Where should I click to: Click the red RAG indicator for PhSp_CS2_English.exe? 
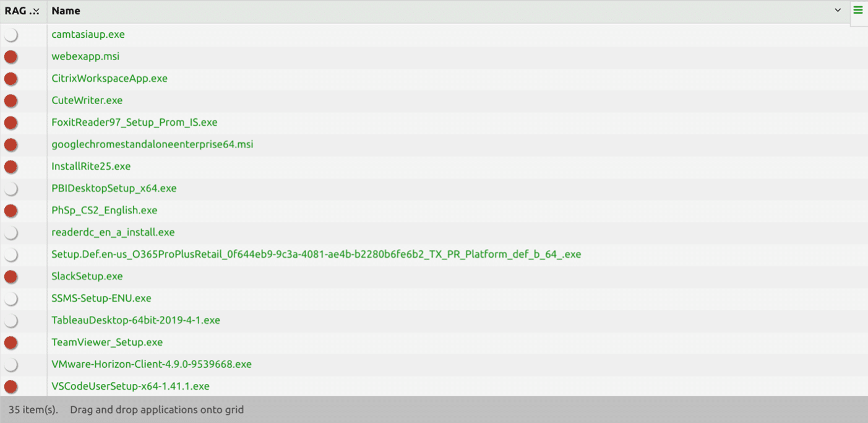point(11,211)
